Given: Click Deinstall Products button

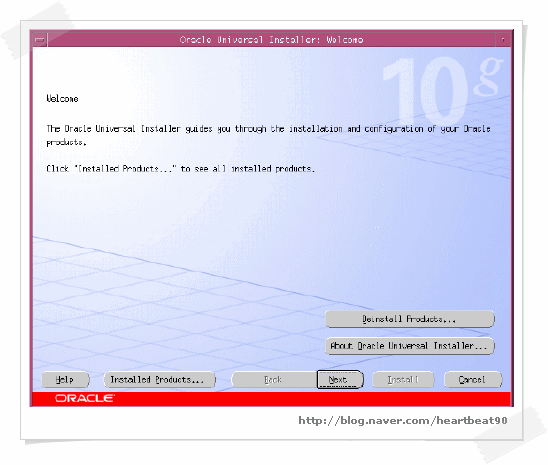Looking at the screenshot, I should (410, 319).
